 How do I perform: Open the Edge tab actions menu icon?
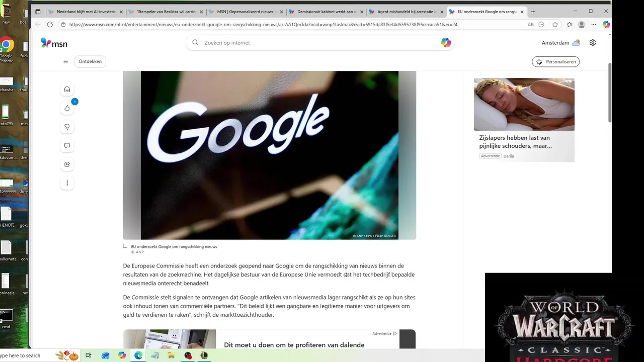tap(38, 12)
